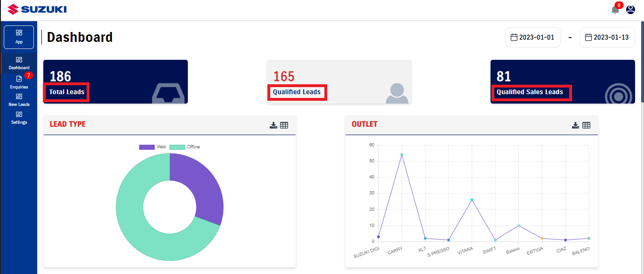This screenshot has width=644, height=274.
Task: Download the Lead Type chart
Action: click(x=273, y=125)
